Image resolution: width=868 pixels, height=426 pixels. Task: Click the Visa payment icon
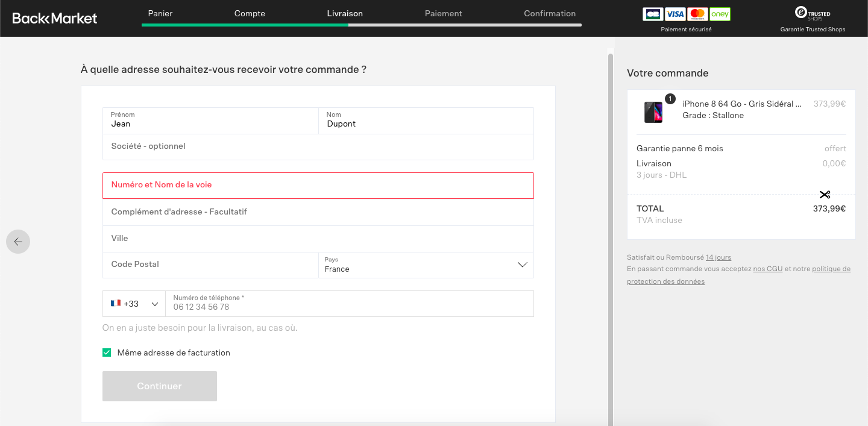(x=676, y=14)
